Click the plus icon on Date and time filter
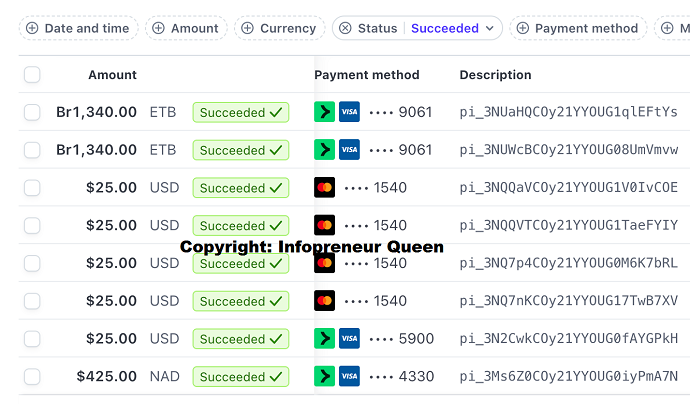The image size is (690, 404). click(32, 28)
